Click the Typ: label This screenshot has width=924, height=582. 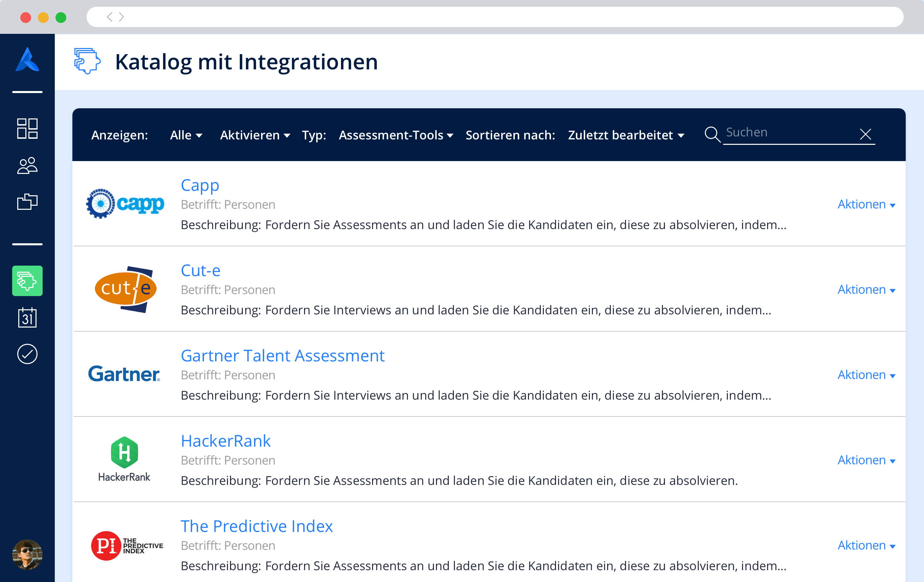point(314,135)
